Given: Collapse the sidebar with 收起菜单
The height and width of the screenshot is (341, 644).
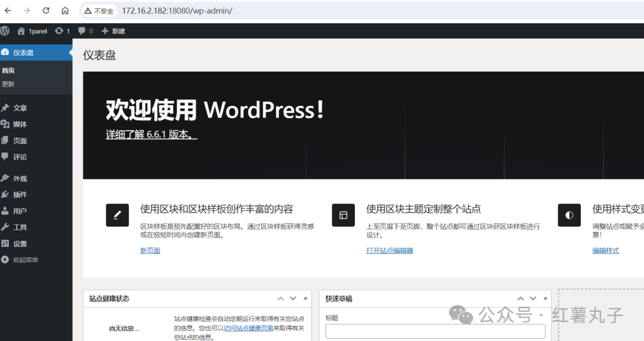Looking at the screenshot, I should click(x=25, y=260).
